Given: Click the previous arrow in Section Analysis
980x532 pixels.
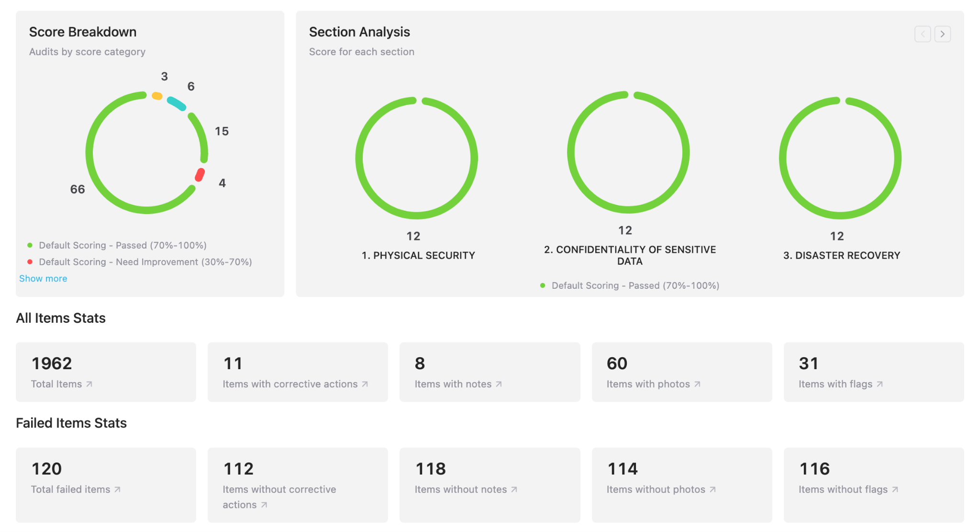Looking at the screenshot, I should (922, 34).
